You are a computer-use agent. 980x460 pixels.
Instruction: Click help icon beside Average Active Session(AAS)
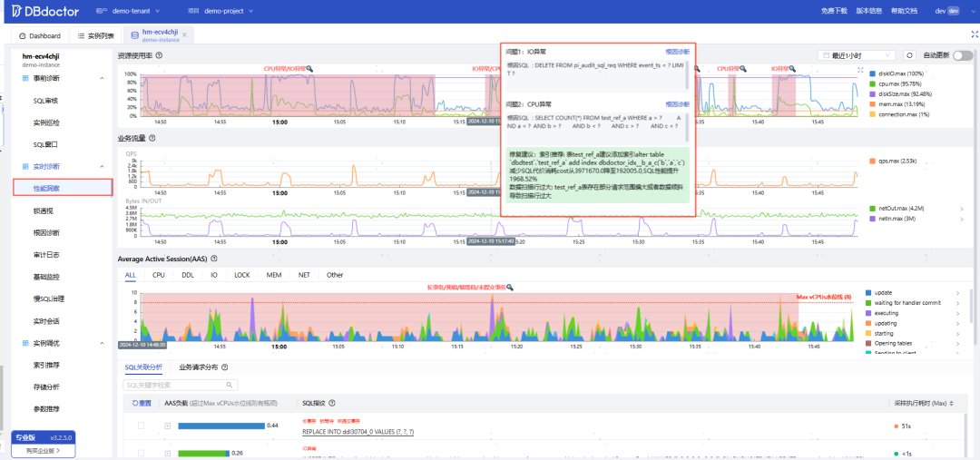(214, 258)
